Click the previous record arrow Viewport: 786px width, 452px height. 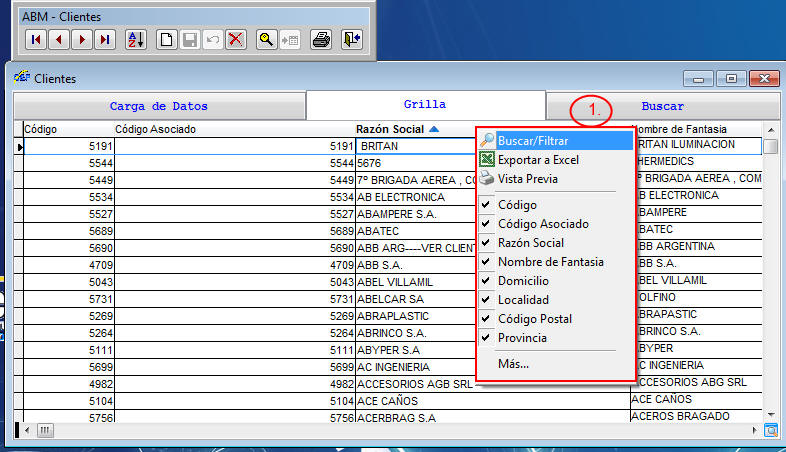[59, 40]
